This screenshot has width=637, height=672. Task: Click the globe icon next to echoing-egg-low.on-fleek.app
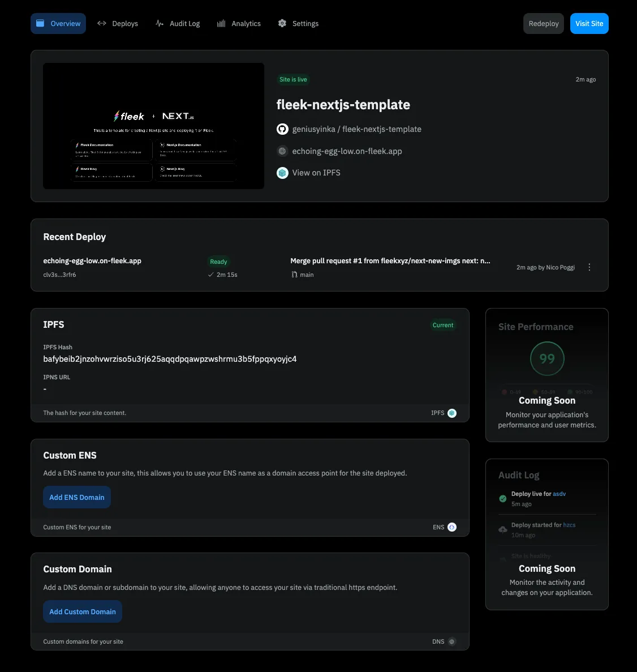[282, 151]
